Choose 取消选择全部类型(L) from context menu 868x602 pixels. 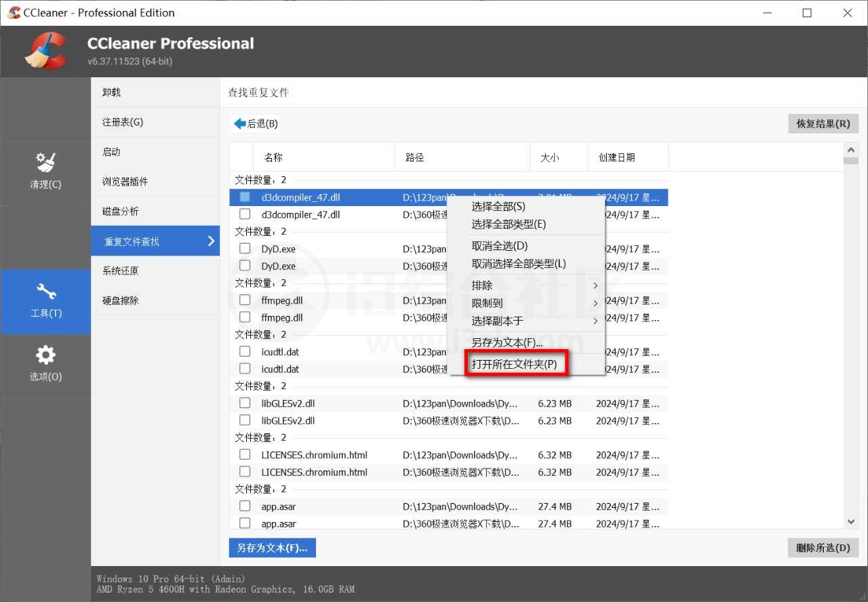[526, 264]
